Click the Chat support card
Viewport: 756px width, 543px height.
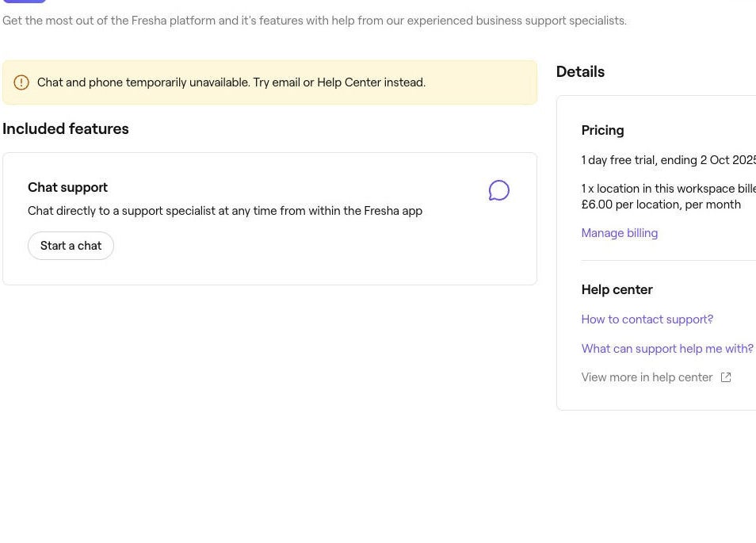click(x=269, y=218)
